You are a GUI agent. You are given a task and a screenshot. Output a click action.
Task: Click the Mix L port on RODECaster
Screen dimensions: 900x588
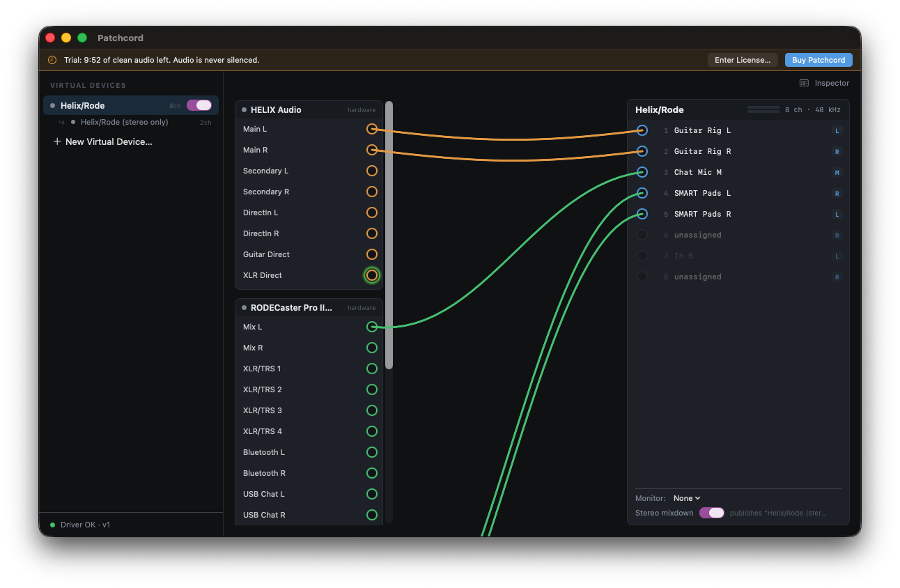click(372, 327)
